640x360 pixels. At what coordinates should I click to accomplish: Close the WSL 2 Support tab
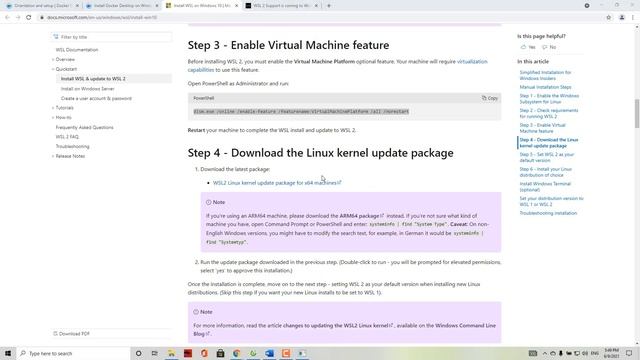click(316, 6)
